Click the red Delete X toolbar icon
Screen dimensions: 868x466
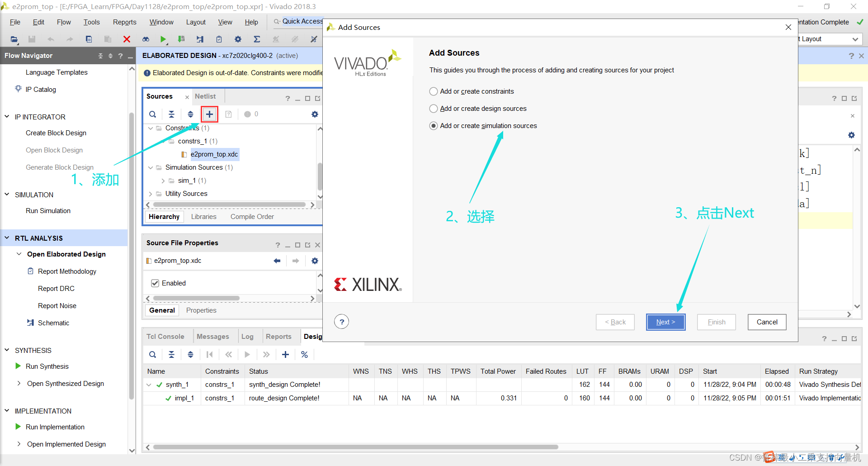[127, 39]
